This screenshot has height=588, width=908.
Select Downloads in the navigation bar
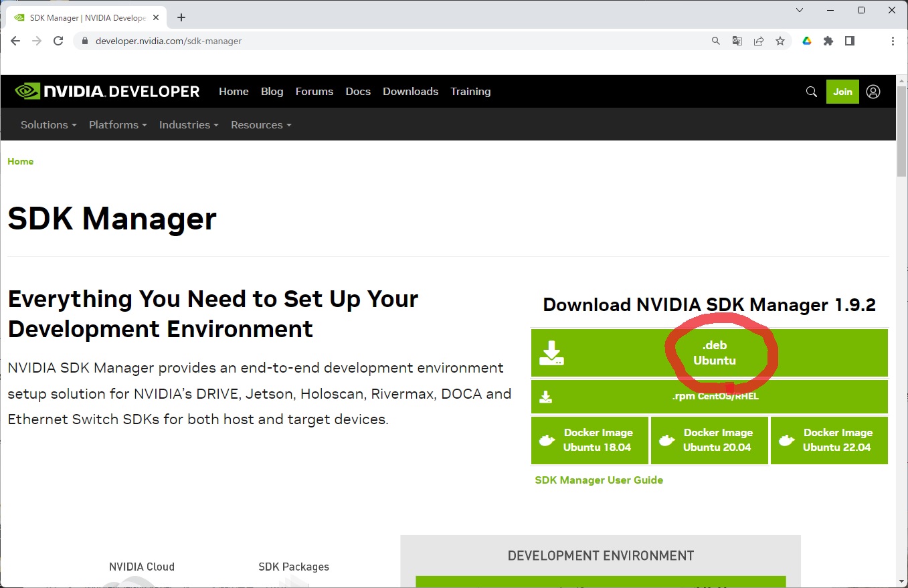click(x=410, y=91)
